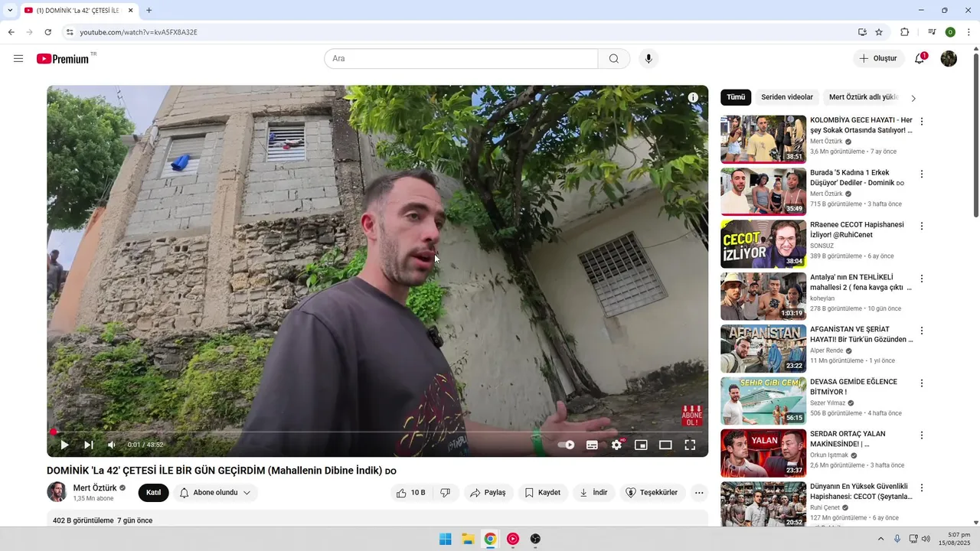Image resolution: width=980 pixels, height=551 pixels.
Task: Show the video info card icon
Action: point(693,98)
